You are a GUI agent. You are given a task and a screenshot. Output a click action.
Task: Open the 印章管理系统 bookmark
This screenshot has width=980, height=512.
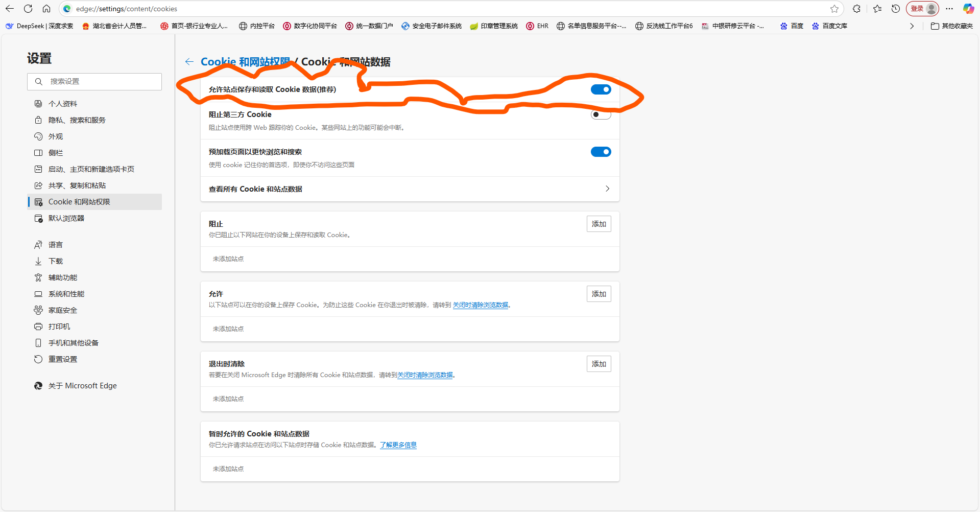click(x=494, y=26)
